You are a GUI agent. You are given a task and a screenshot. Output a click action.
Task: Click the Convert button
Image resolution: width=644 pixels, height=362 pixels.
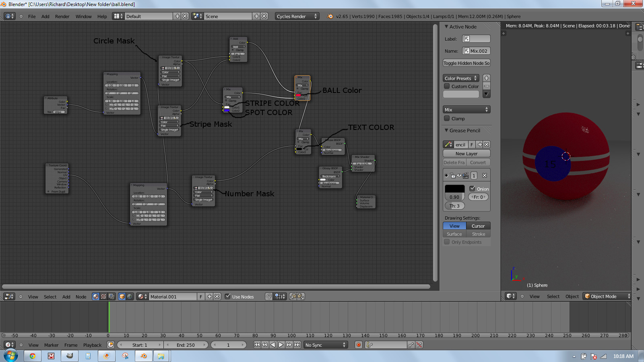pos(478,162)
